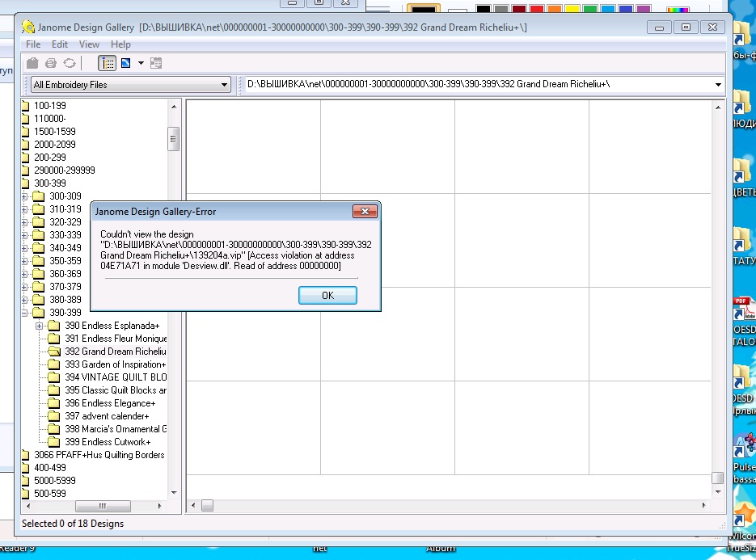Select the 110000- folder
756x560 pixels.
[x=49, y=119]
